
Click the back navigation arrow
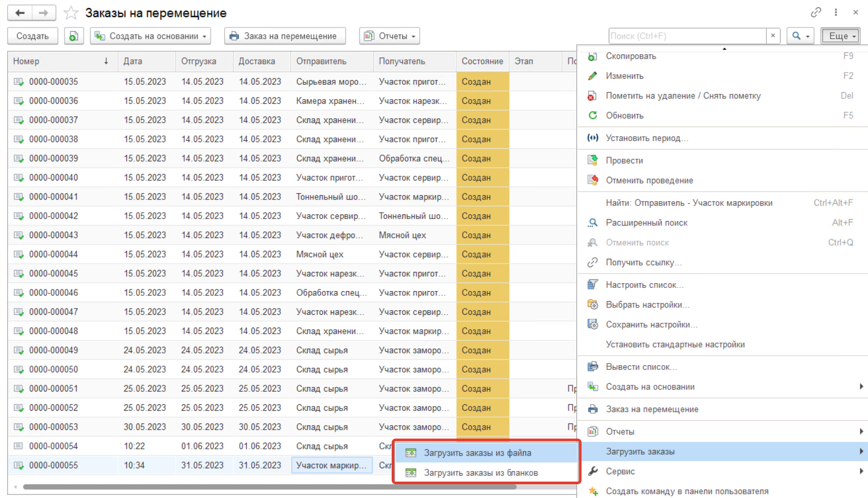coord(20,13)
